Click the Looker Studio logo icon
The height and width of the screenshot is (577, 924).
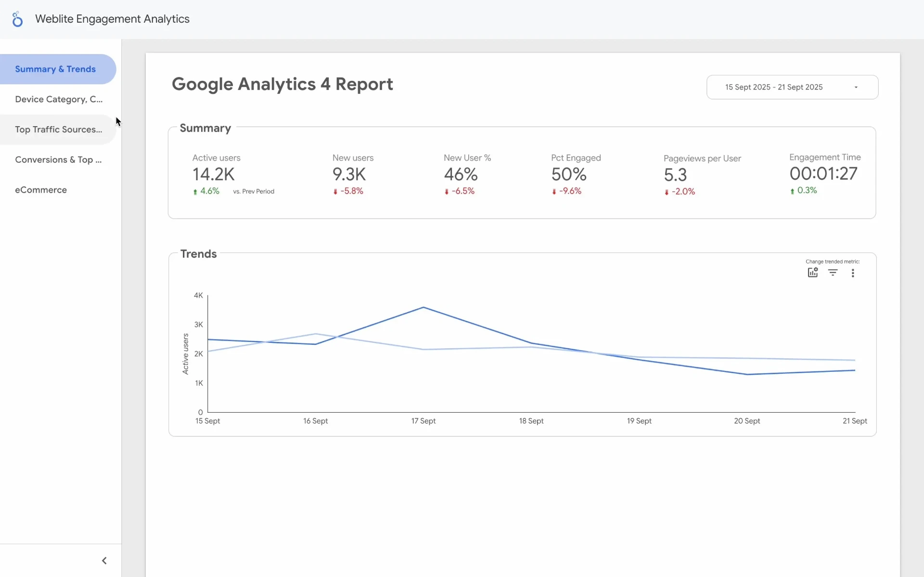click(17, 19)
